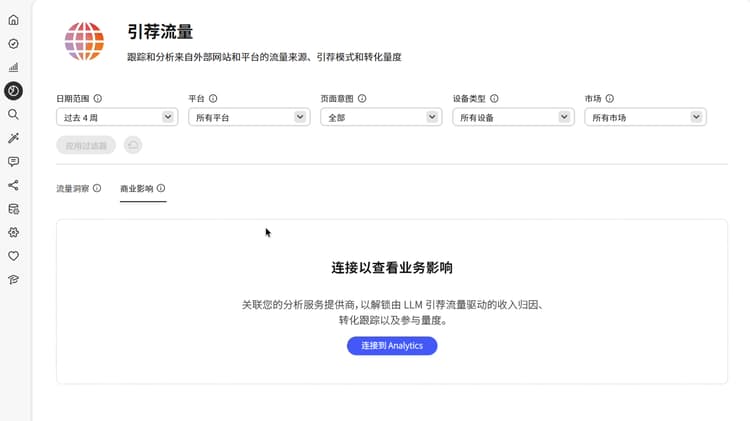Click the heart sidebar icon
The width and height of the screenshot is (750, 421).
click(x=13, y=256)
